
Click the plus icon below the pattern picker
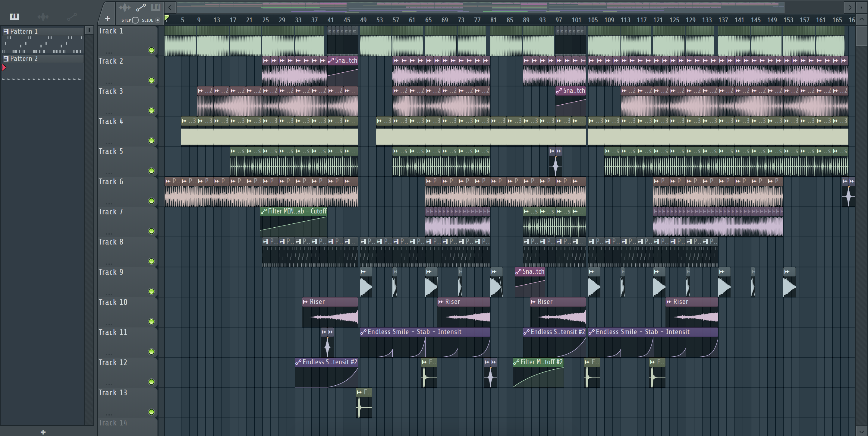point(43,432)
